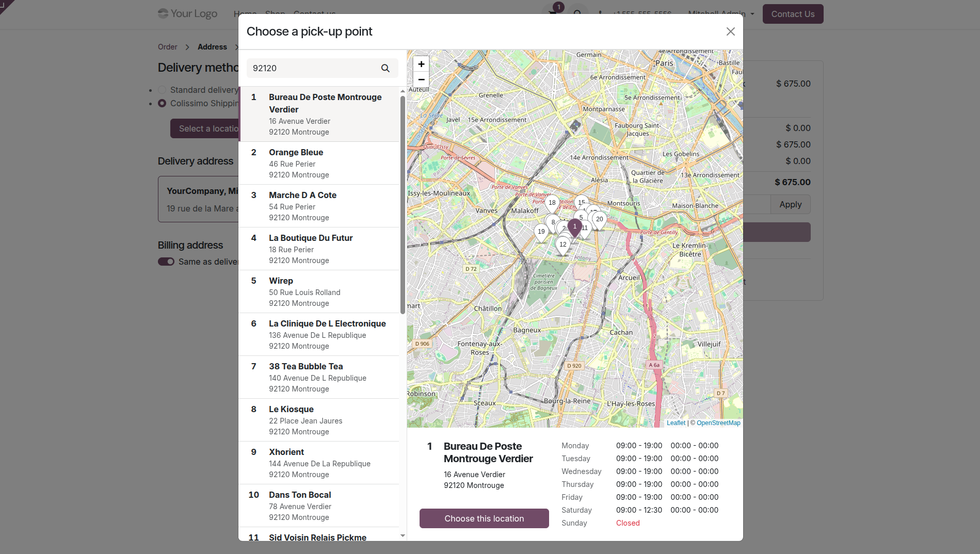
Task: Select Le Kiosque pick-up point
Action: point(319,420)
